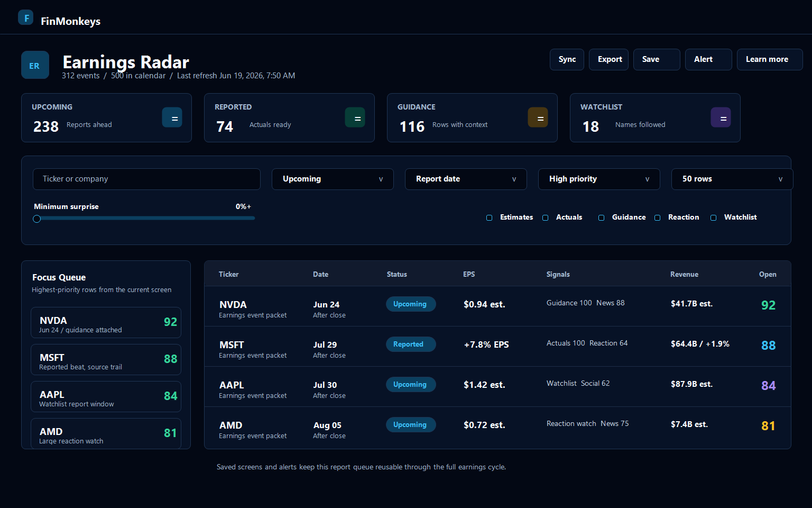Viewport: 812px width, 508px height.
Task: Toggle the Watchlist filter checkbox
Action: 714,217
